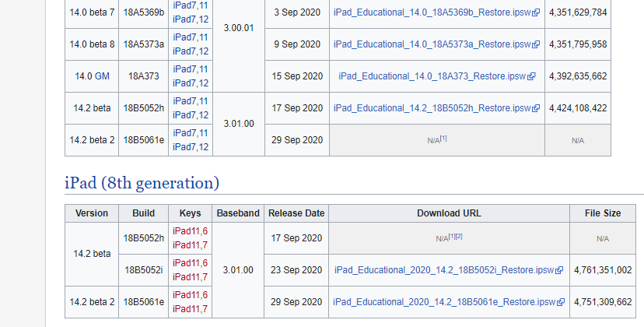The width and height of the screenshot is (644, 327).
Task: Select the Build column header
Action: [143, 213]
